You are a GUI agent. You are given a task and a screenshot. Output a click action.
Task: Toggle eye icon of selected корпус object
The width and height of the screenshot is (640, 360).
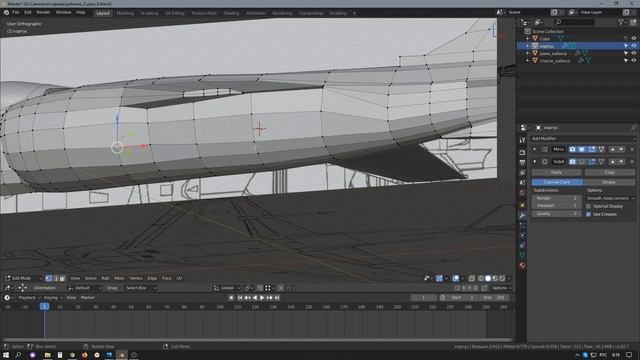[x=633, y=46]
